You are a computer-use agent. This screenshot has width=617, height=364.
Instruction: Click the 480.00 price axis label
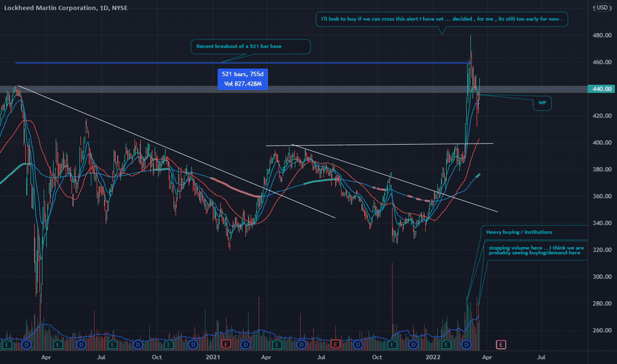(x=602, y=36)
